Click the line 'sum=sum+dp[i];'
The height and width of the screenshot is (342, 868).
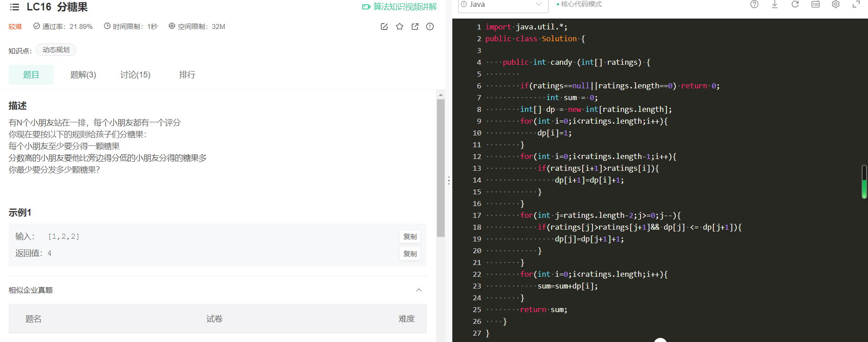(x=568, y=286)
